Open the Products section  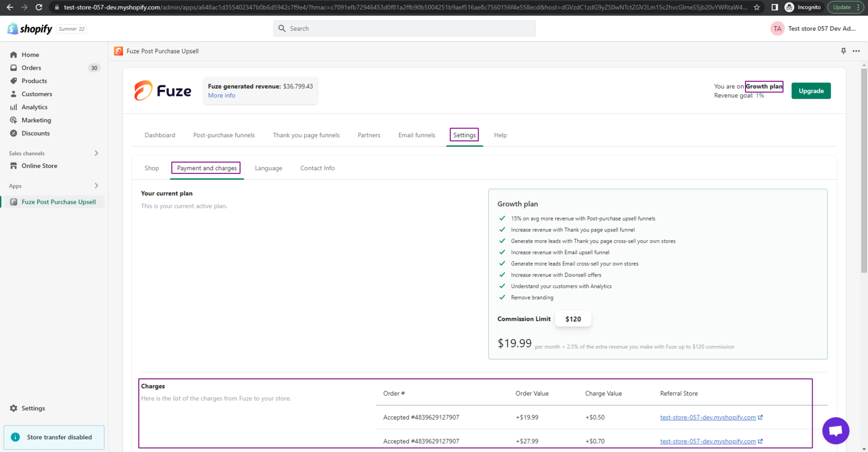pyautogui.click(x=34, y=81)
